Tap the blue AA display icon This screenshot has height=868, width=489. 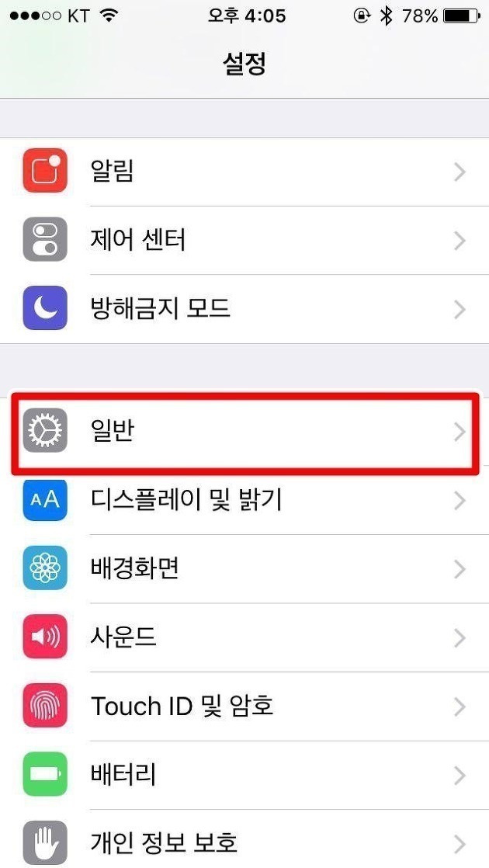tap(45, 499)
